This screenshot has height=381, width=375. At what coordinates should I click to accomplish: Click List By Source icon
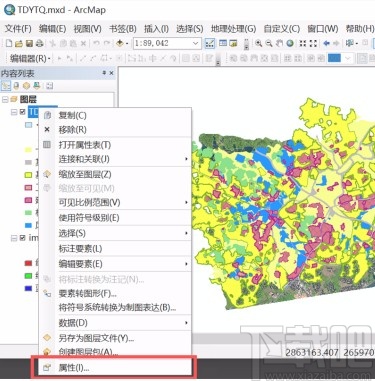click(16, 86)
